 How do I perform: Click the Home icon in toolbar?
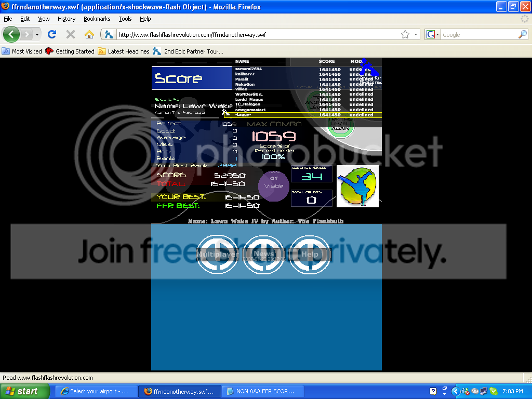click(x=89, y=35)
